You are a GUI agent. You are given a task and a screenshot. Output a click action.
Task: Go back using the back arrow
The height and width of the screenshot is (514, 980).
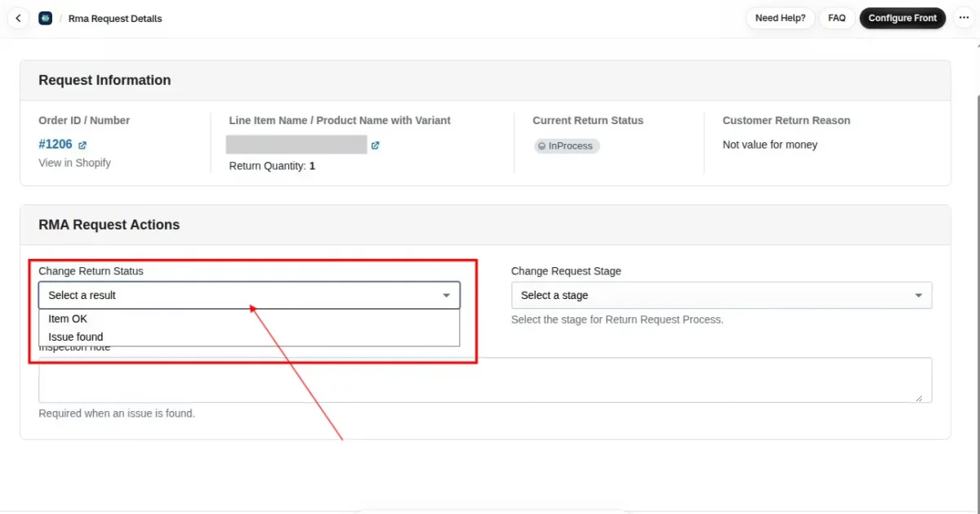18,18
